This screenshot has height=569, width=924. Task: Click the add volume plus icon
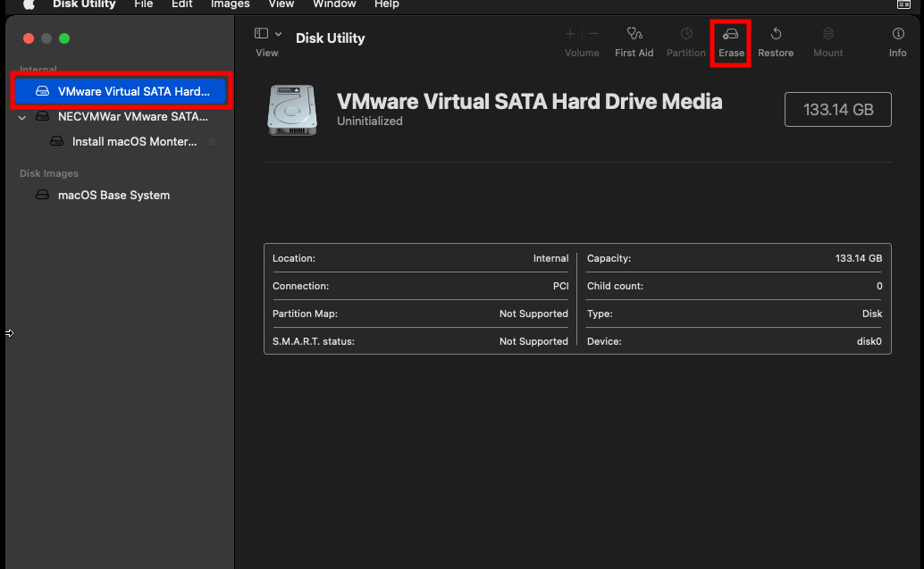pos(570,34)
